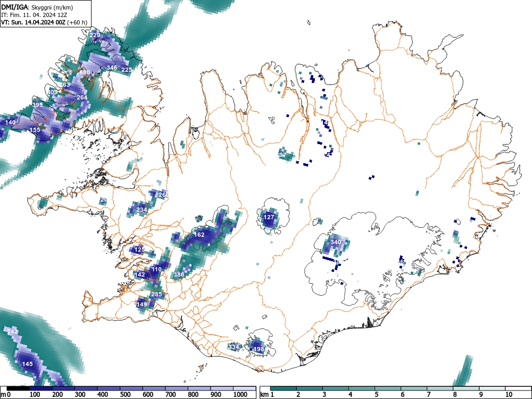This screenshot has height=399, width=532.
Task: Click the valid time 'VT: Sun. 14.04.2024 00Z'
Action: coord(34,22)
